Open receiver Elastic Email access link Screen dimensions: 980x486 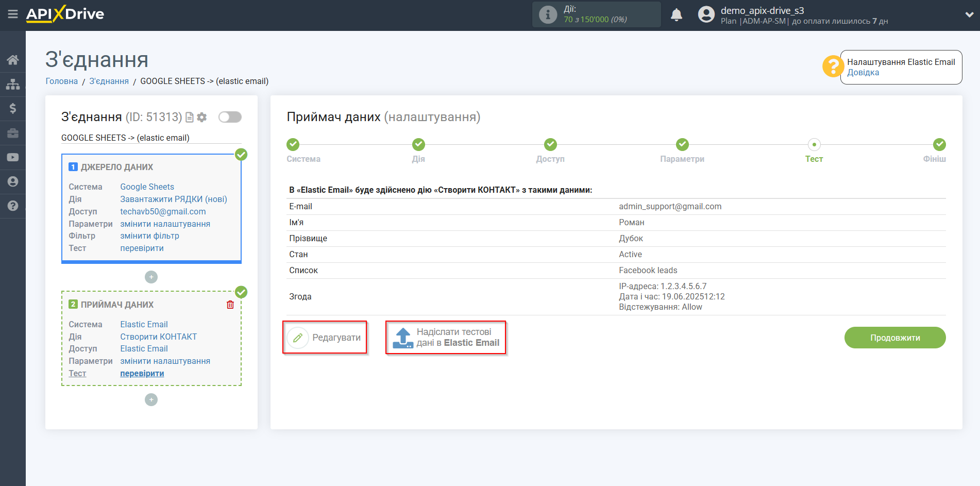tap(144, 349)
